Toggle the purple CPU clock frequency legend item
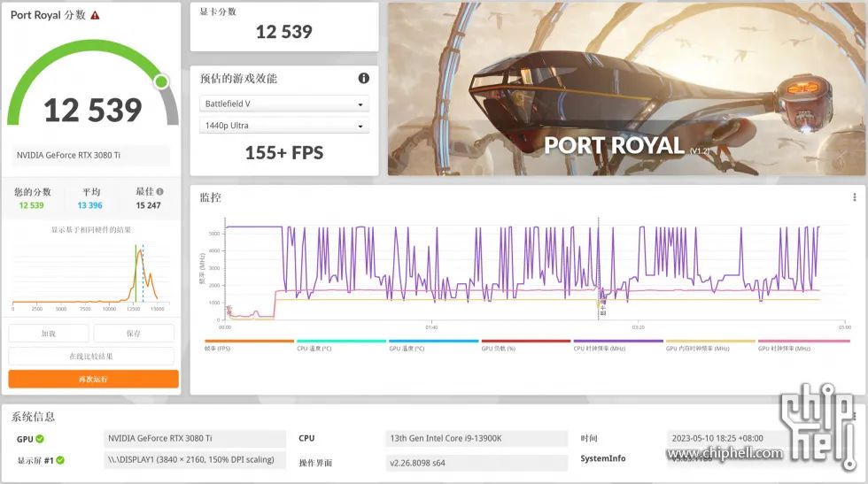The height and width of the screenshot is (484, 868). [618, 345]
